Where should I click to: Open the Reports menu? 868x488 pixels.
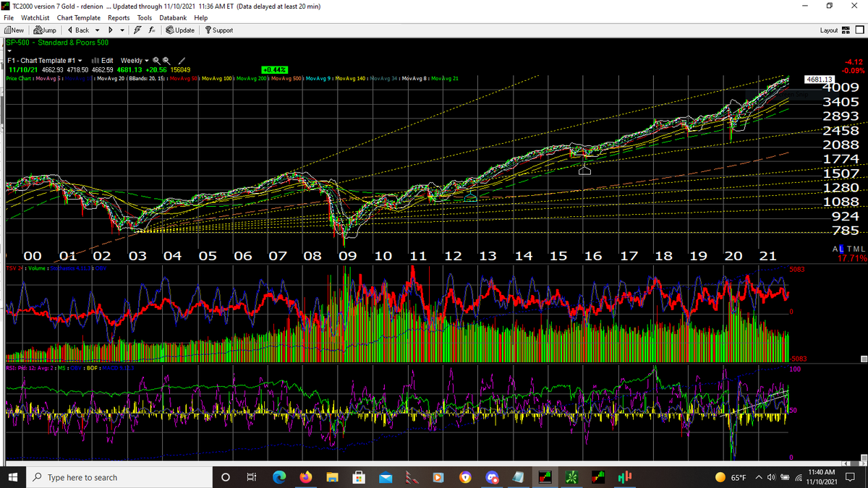coord(119,17)
